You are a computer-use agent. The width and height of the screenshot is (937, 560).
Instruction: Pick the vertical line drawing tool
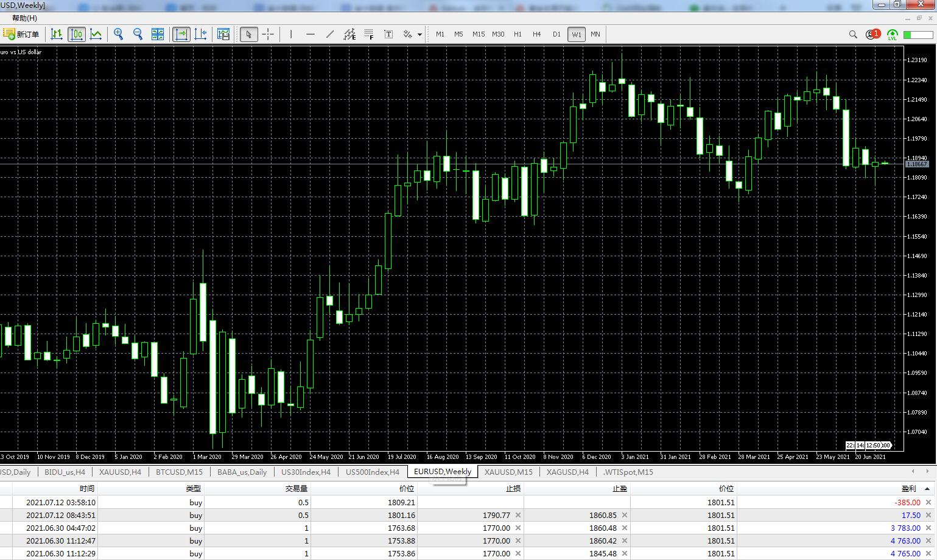291,34
